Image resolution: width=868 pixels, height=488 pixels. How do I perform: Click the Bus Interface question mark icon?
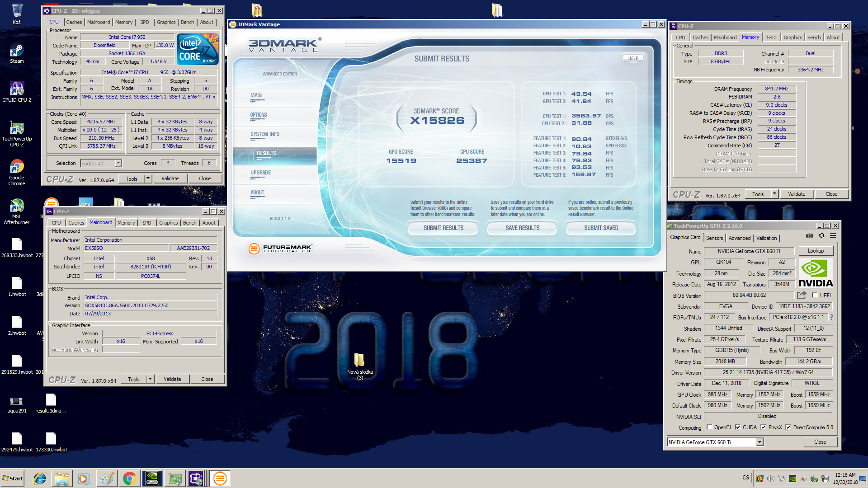tap(831, 317)
